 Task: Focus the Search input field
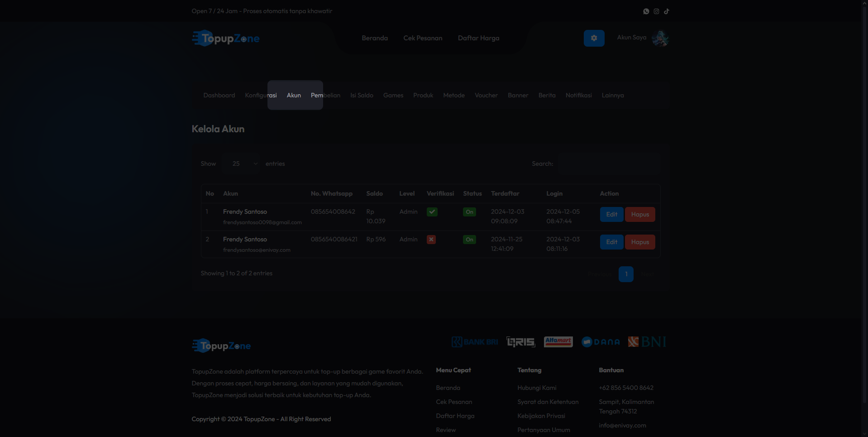coord(609,164)
